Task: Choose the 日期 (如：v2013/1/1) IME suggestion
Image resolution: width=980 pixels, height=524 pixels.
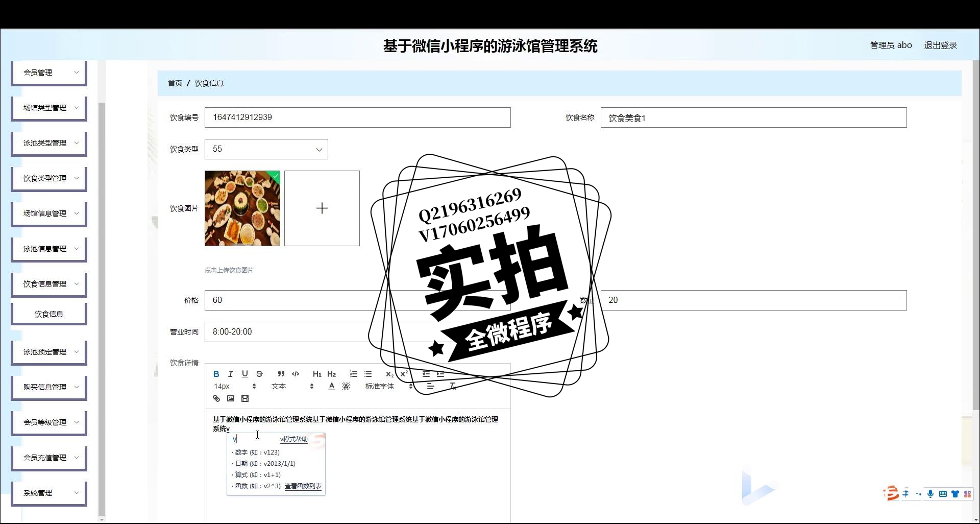Action: pos(263,464)
